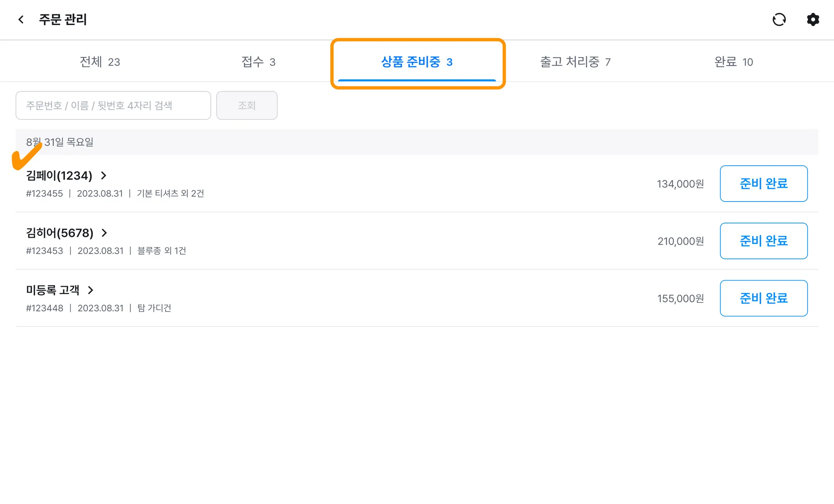Select the 상품 준비중 3 tab
Viewport: 834px width, 504px height.
tap(417, 62)
